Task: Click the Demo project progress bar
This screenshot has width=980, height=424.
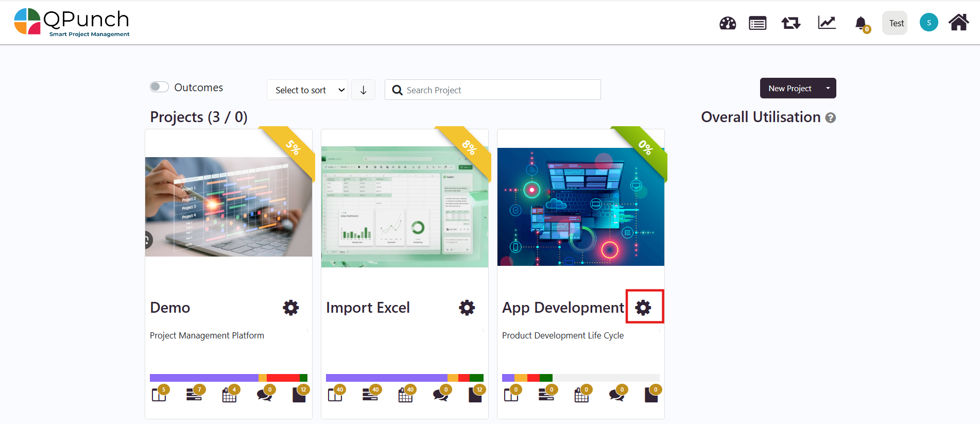Action: coord(228,378)
